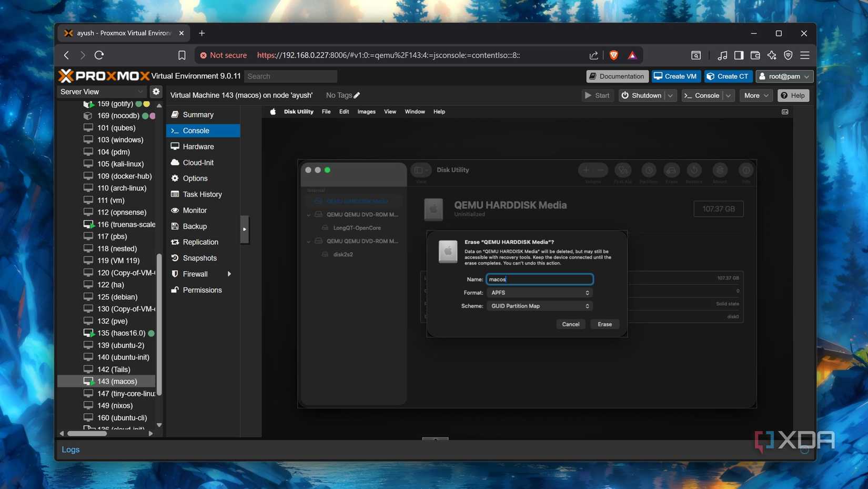Screen dimensions: 868x489
Task: Open Task History section
Action: pyautogui.click(x=203, y=194)
